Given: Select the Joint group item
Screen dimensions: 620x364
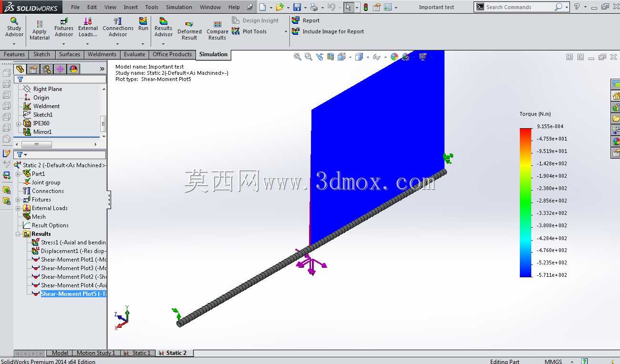Looking at the screenshot, I should [x=42, y=182].
